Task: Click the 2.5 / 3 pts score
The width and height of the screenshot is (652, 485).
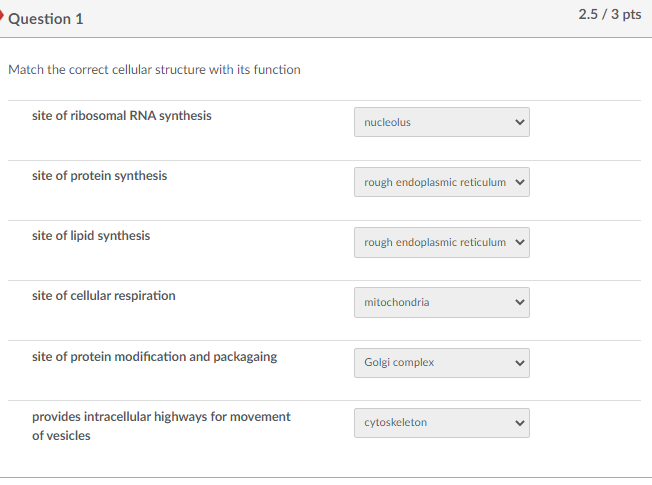Action: pos(610,15)
